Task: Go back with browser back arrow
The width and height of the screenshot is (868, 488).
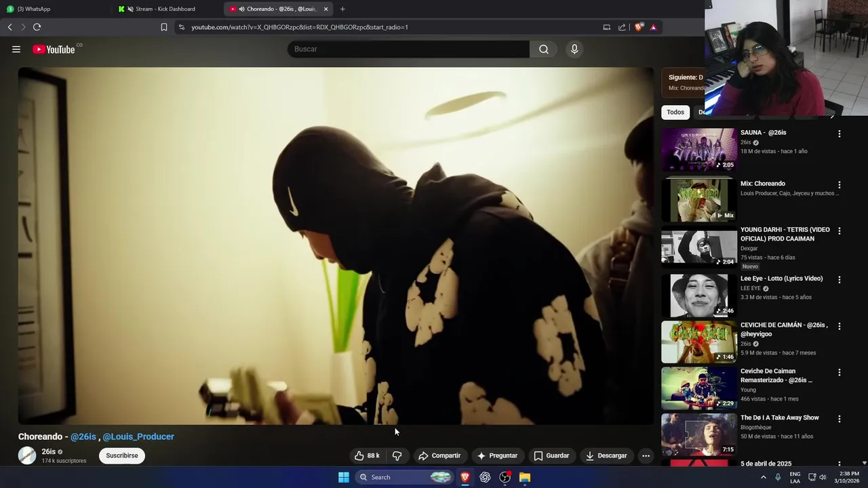Action: coord(9,27)
